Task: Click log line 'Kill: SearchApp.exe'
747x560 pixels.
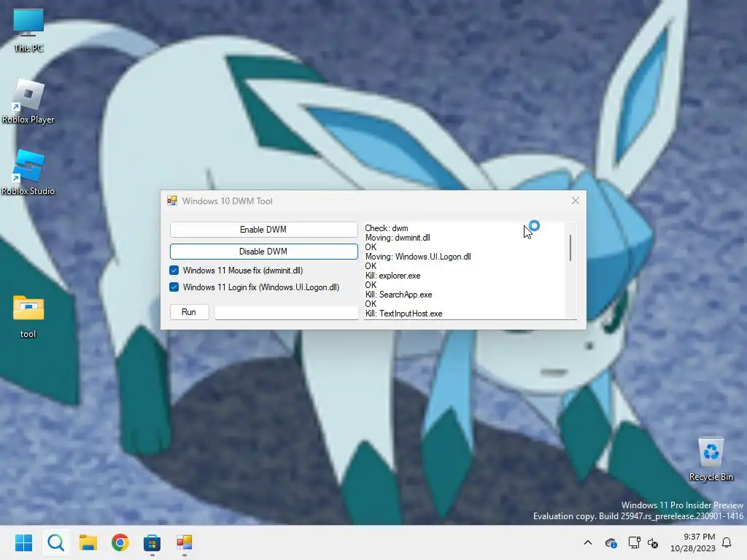Action: pyautogui.click(x=399, y=295)
